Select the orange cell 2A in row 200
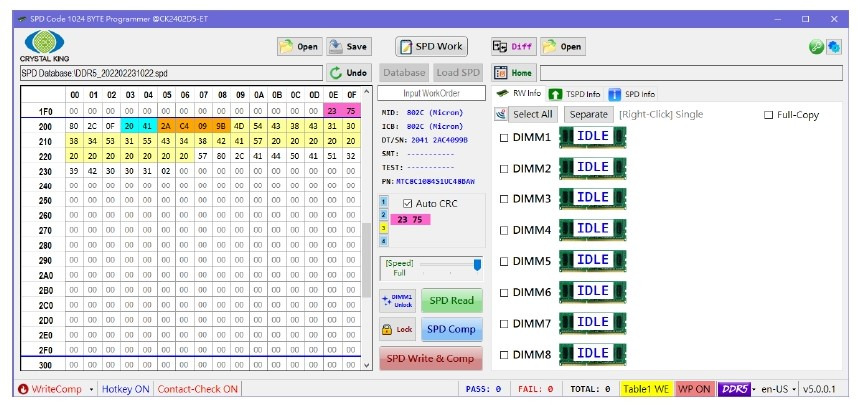The height and width of the screenshot is (405, 858). click(x=167, y=126)
